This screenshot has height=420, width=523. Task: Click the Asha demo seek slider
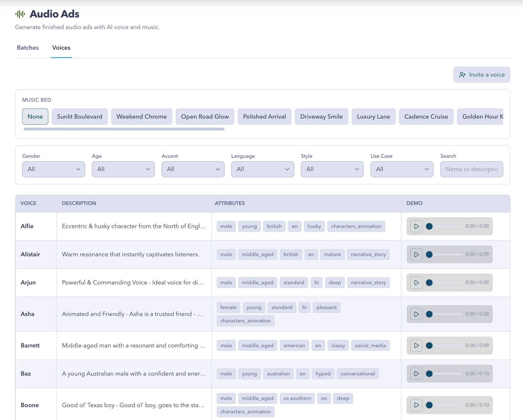pos(444,314)
